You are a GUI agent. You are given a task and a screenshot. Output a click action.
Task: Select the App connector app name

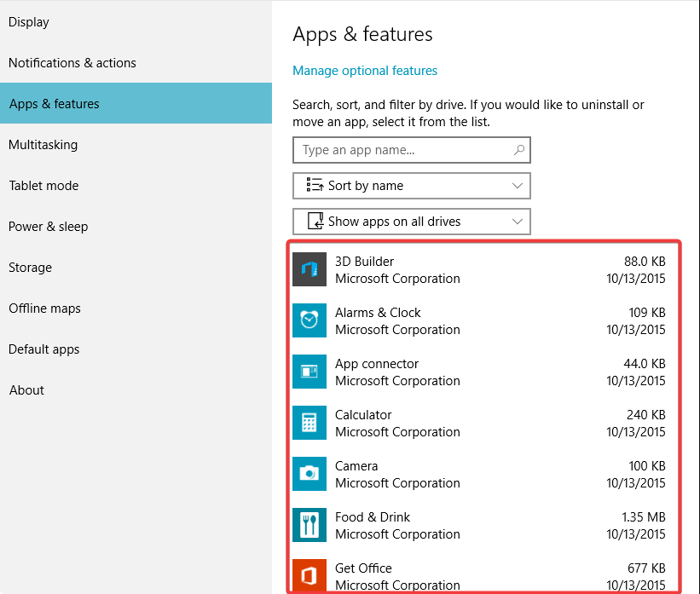pos(377,364)
